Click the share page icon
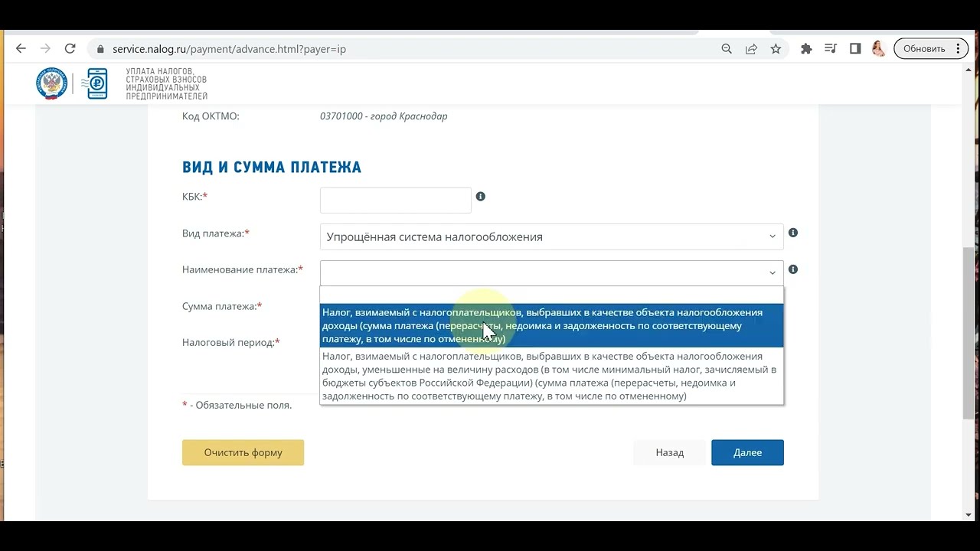980x551 pixels. click(x=751, y=49)
